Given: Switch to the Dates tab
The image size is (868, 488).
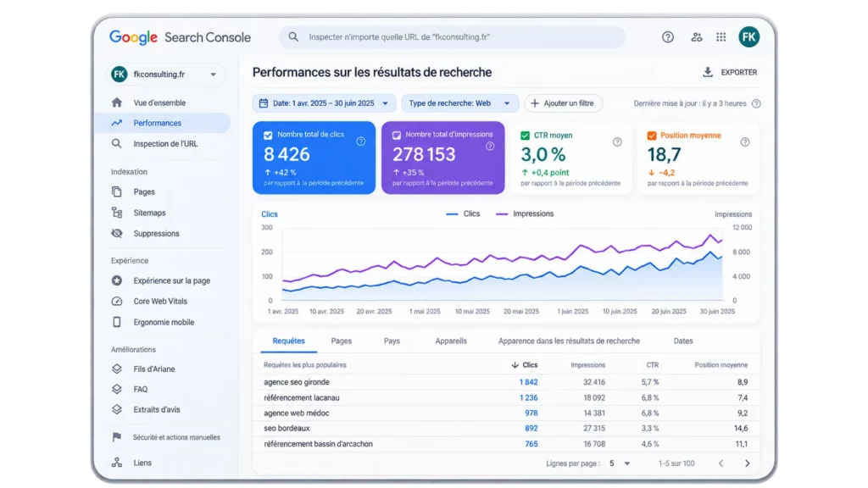Looking at the screenshot, I should [683, 341].
